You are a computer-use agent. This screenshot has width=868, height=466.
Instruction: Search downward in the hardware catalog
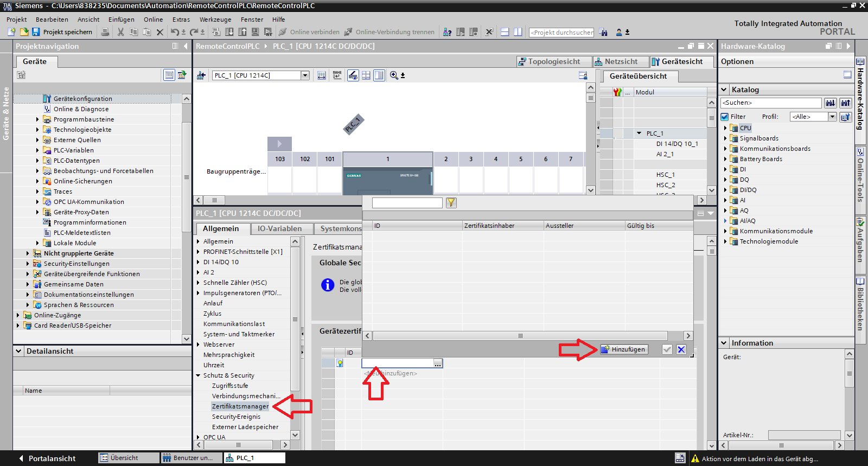click(831, 103)
